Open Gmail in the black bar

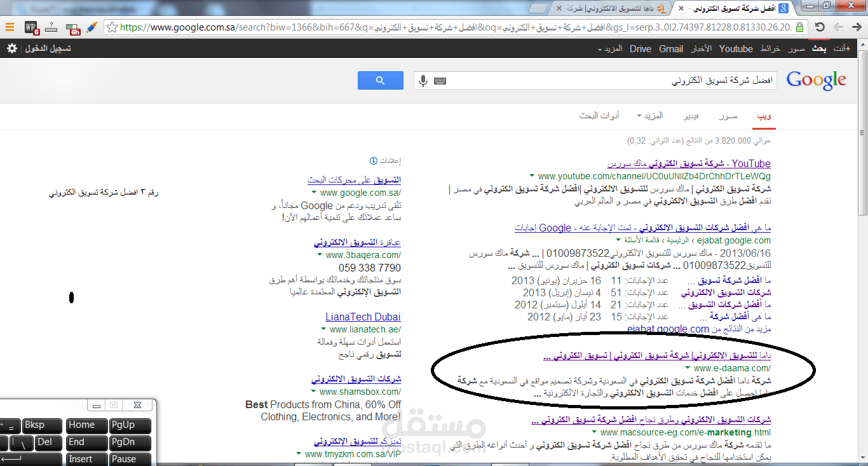[x=671, y=49]
